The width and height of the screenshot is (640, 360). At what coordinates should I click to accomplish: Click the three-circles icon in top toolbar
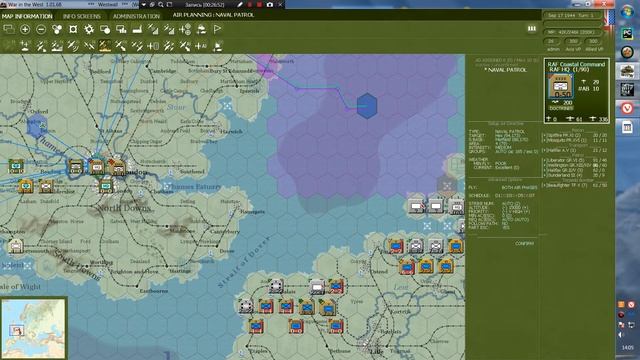point(57,29)
